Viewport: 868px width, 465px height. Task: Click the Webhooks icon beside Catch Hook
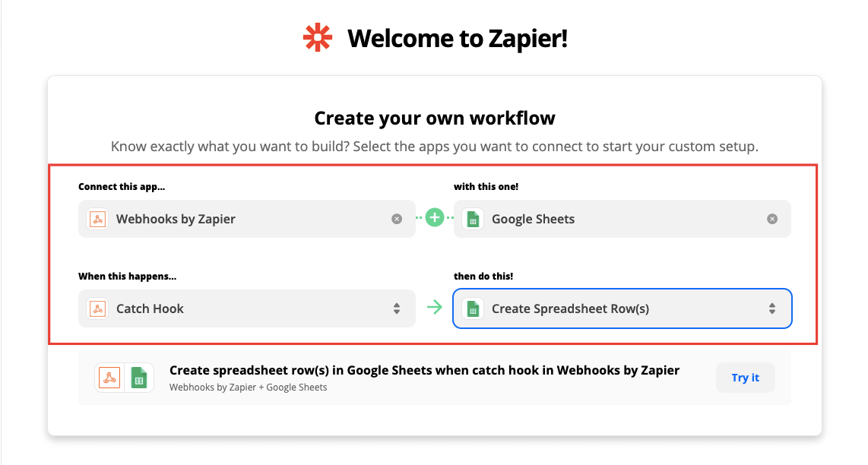point(98,309)
